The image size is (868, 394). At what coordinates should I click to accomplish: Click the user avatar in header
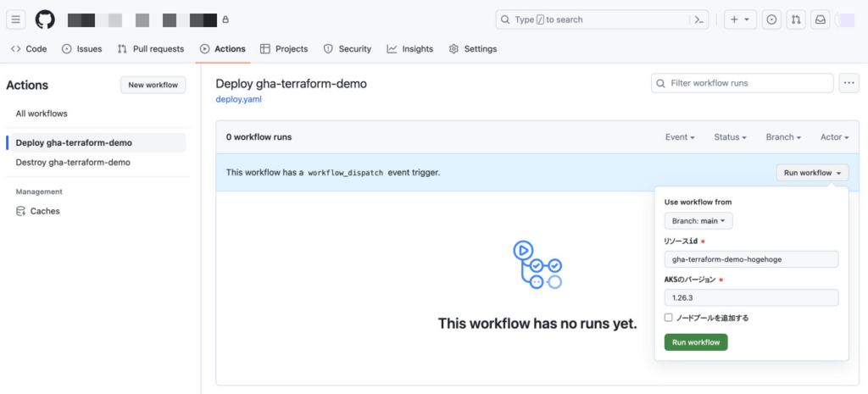[848, 20]
